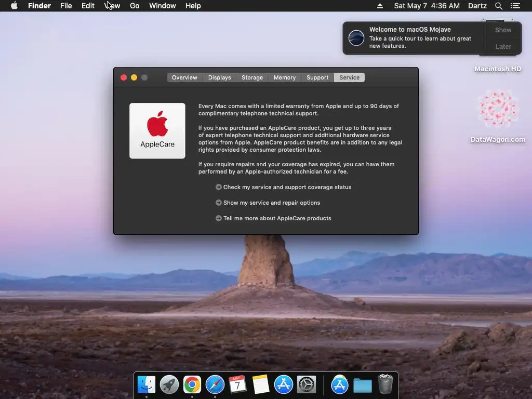Click Later on the Mojave notification
Image resolution: width=532 pixels, height=399 pixels.
tap(503, 46)
